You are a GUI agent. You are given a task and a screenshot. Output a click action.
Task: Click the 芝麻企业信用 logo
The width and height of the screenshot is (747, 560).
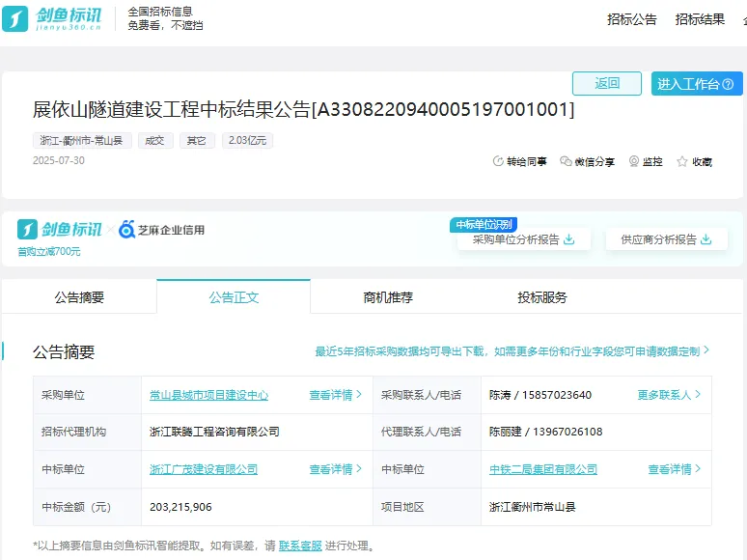coord(161,230)
